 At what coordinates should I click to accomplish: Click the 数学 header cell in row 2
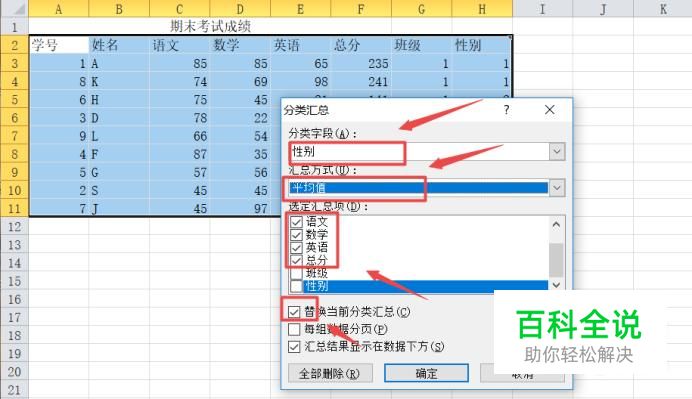coord(240,45)
